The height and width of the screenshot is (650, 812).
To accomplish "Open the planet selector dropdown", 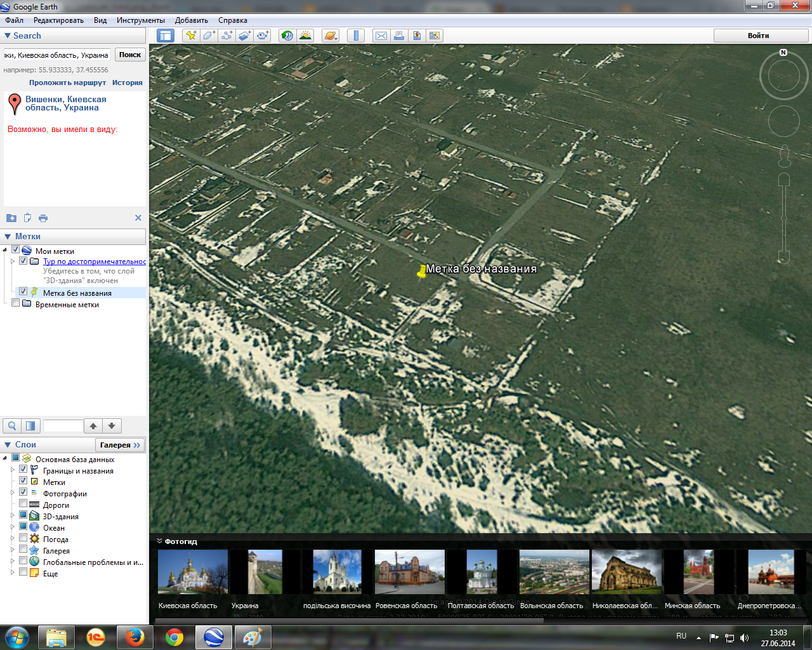I will tap(331, 36).
